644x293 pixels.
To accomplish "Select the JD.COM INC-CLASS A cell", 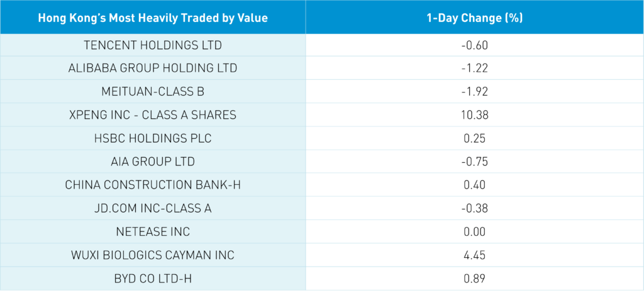I will point(153,208).
